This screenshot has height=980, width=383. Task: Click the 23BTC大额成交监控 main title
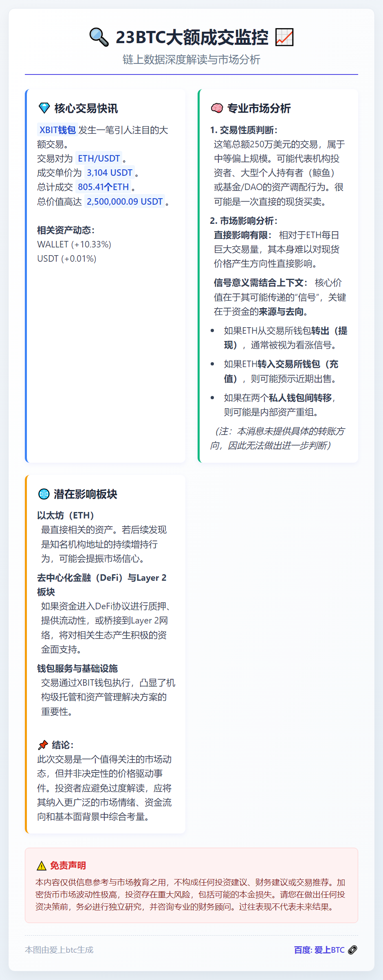point(192,37)
